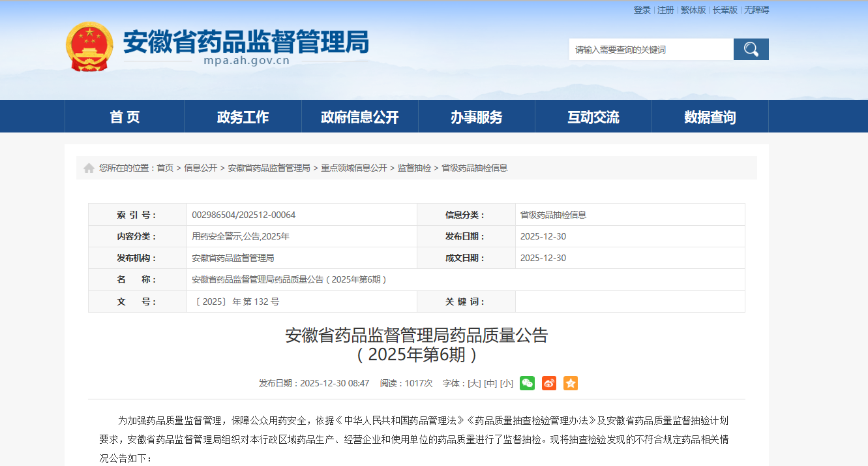Set font size to small [小]

(x=507, y=383)
